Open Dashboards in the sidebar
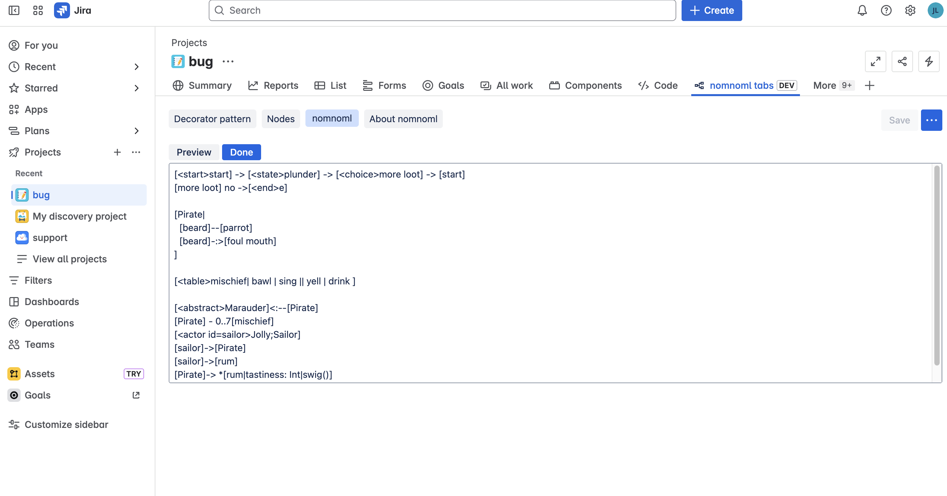This screenshot has height=496, width=947. pyautogui.click(x=77, y=301)
